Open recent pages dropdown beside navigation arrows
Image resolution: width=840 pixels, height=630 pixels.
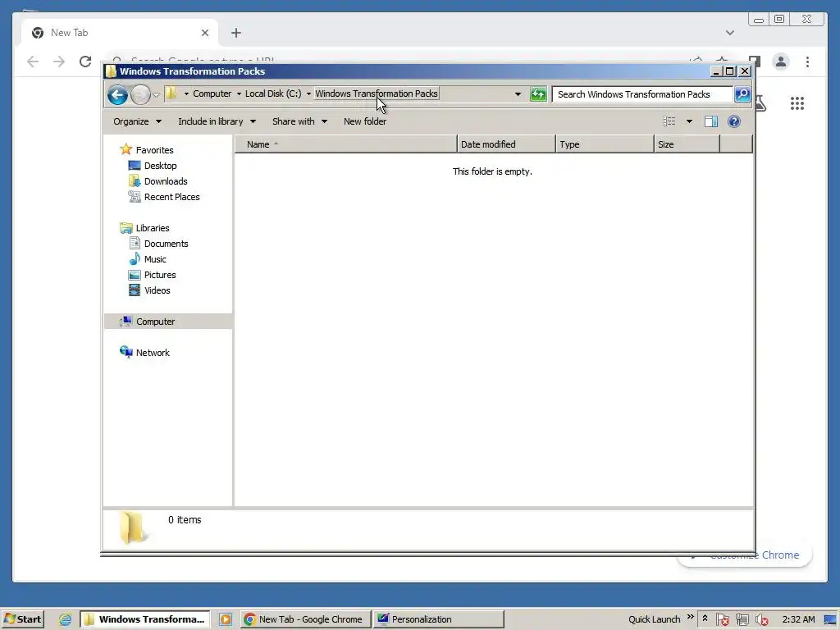[x=156, y=95]
